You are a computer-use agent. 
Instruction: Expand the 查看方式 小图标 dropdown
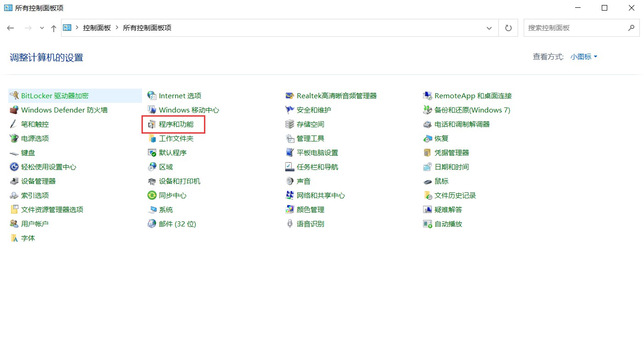(584, 57)
